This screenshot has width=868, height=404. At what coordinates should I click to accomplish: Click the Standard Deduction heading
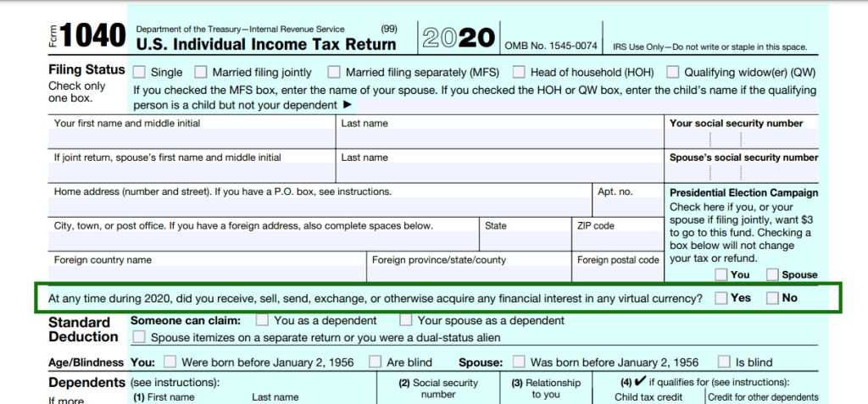click(83, 329)
